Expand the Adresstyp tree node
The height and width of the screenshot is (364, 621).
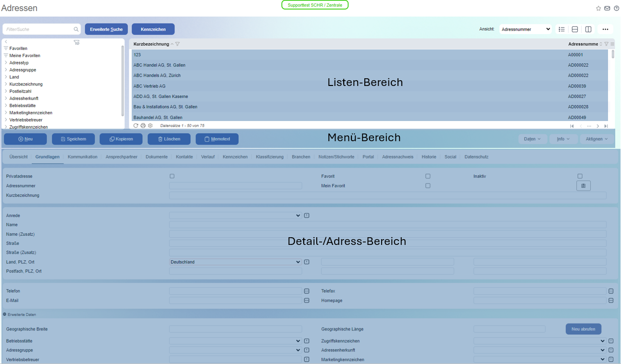coord(6,63)
